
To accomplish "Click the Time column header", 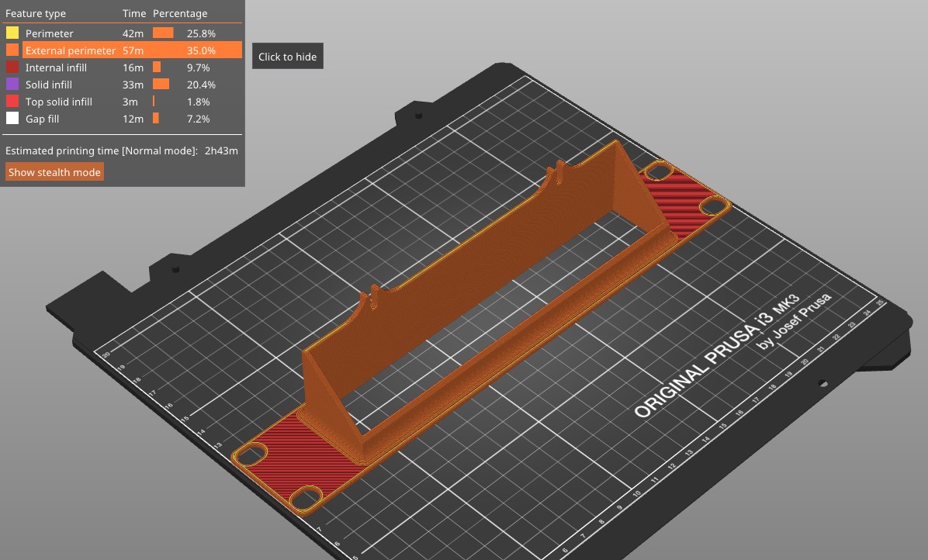I will pyautogui.click(x=133, y=13).
